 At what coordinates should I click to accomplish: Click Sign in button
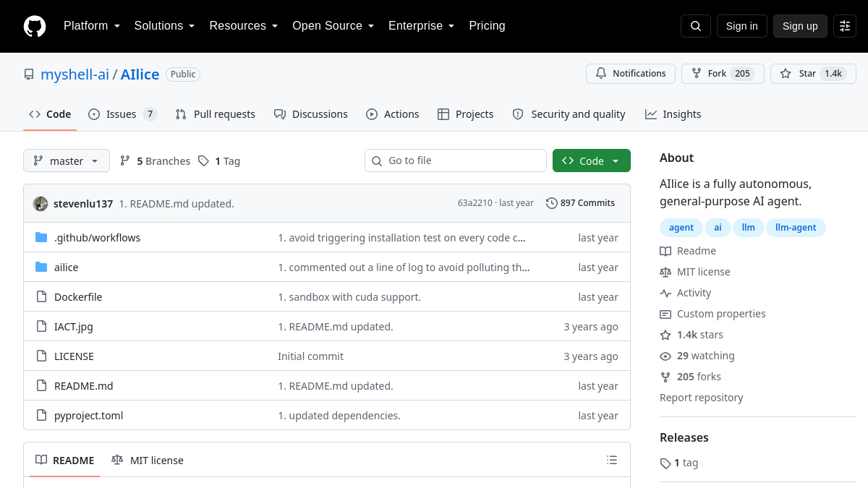742,26
